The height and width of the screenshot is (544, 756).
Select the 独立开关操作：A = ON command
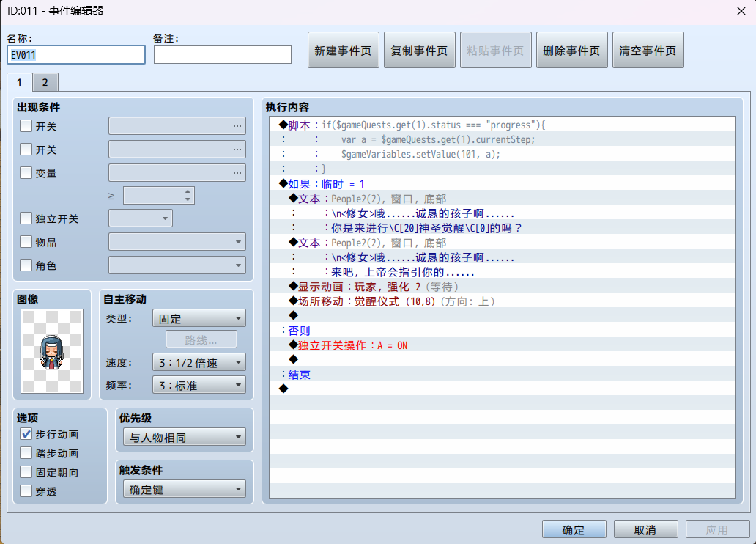(x=503, y=345)
